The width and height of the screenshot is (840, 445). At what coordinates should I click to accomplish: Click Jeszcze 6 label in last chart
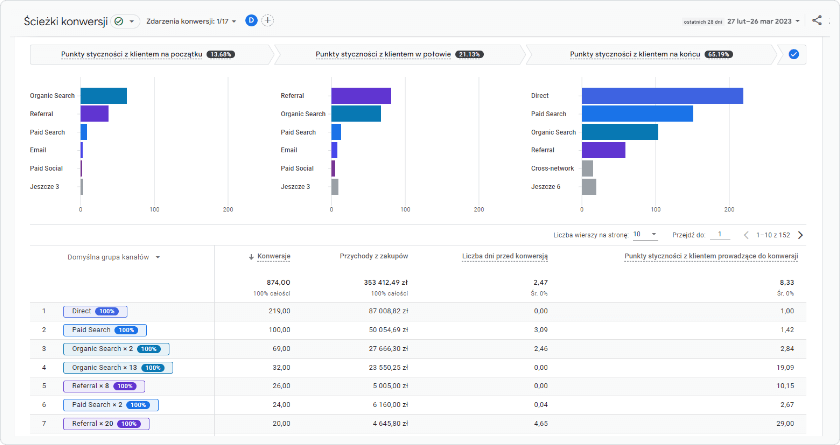point(546,186)
